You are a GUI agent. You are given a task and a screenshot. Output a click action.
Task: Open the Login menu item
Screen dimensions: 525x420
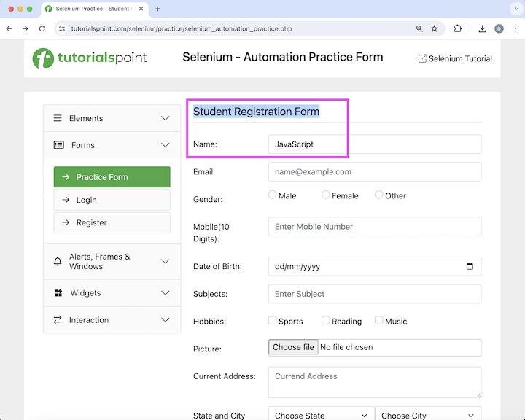point(112,200)
